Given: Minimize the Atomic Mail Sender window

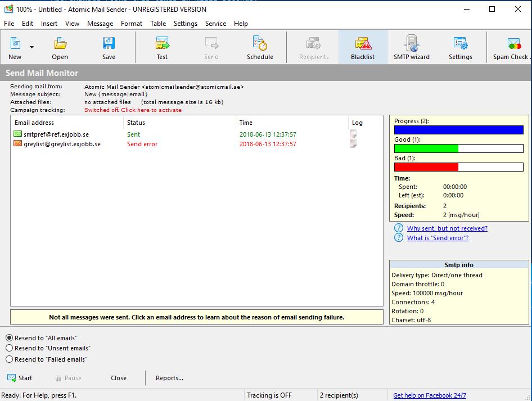Looking at the screenshot, I should pyautogui.click(x=467, y=9).
